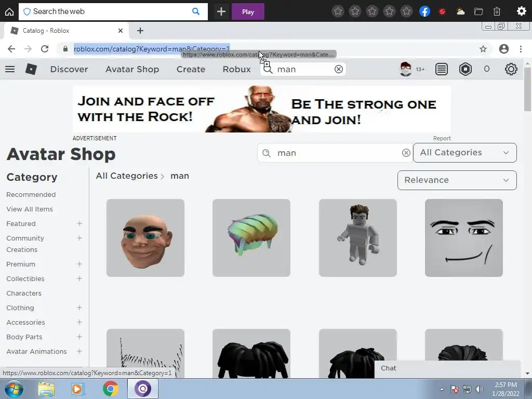Open the bald smiling head item
This screenshot has width=532, height=399.
(x=145, y=238)
